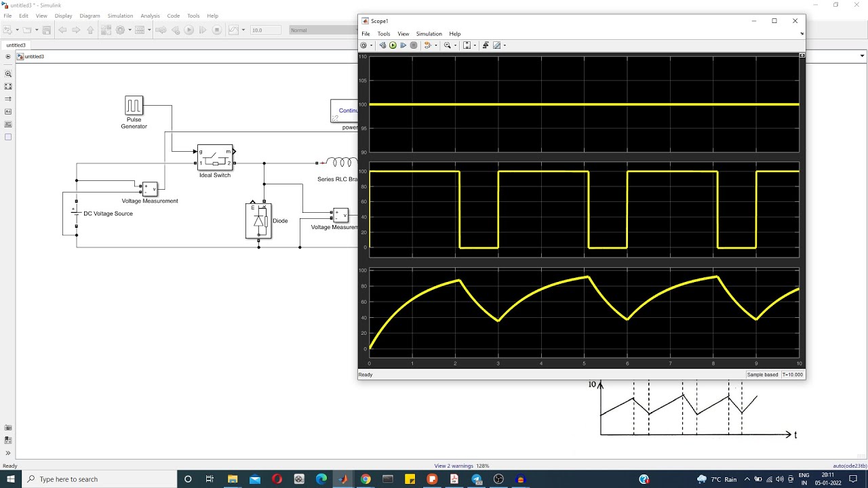868x488 pixels.
Task: Click the taskbar search box
Action: (98, 479)
